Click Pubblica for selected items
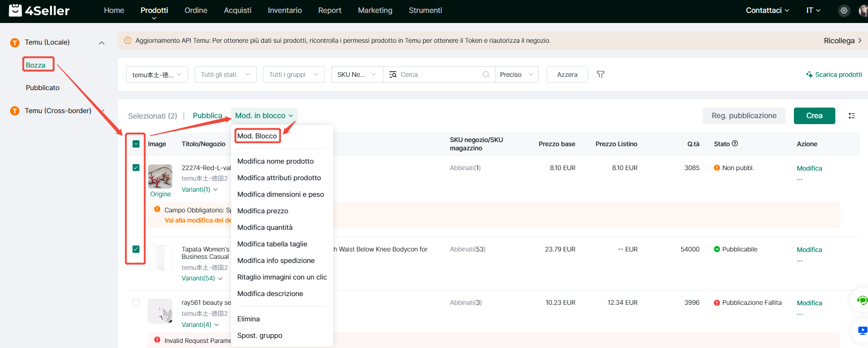The image size is (868, 348). [x=208, y=116]
